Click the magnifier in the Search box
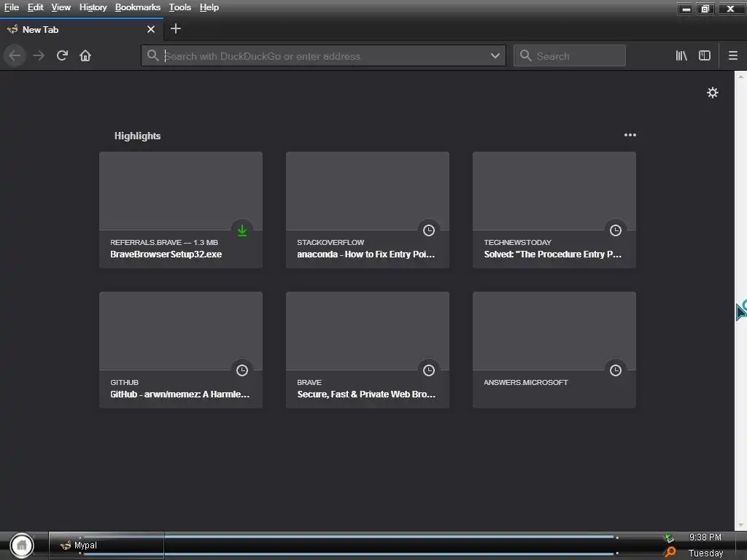This screenshot has width=747, height=560. tap(525, 55)
